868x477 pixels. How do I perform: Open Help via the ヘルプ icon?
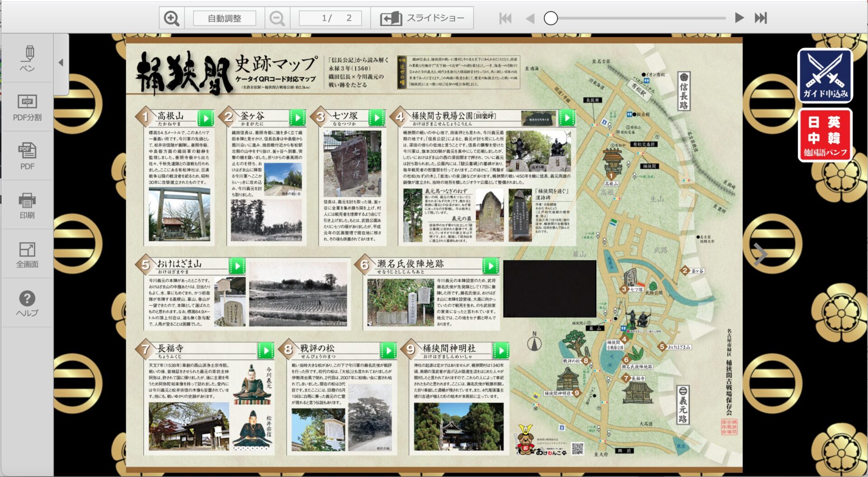28,300
